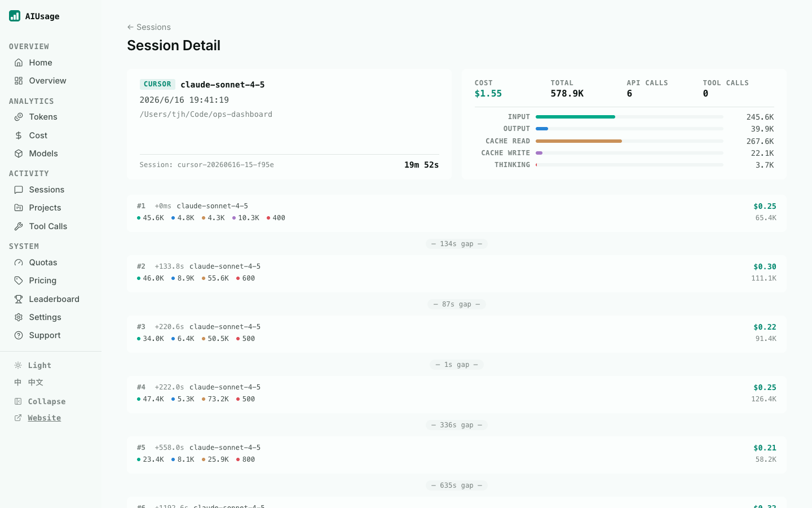Open the Support page
The image size is (812, 508).
[51, 335]
